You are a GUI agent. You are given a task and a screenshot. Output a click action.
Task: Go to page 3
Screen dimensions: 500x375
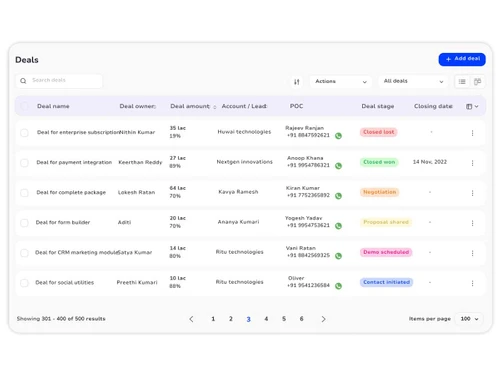tap(248, 319)
